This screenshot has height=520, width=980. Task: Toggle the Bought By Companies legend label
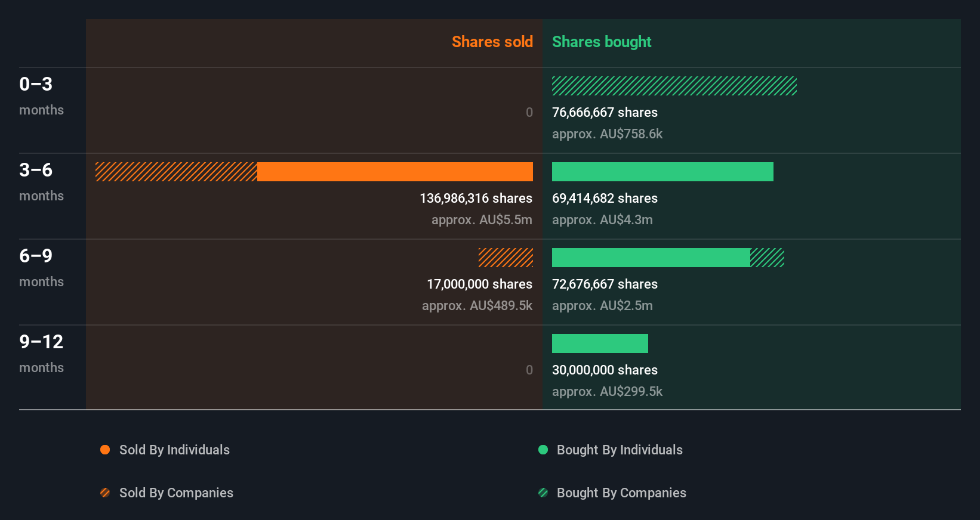621,493
